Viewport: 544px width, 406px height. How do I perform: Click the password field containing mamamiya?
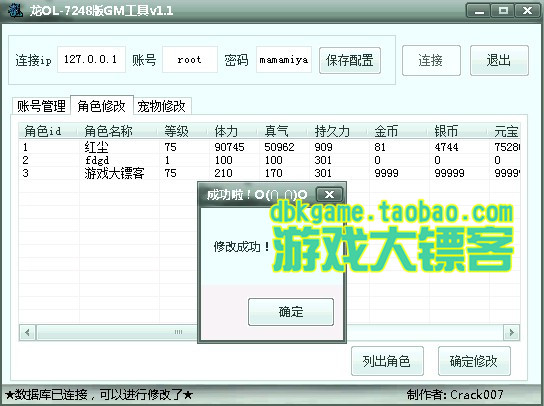click(284, 59)
